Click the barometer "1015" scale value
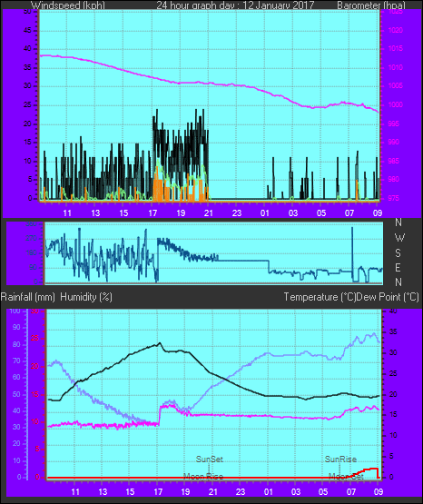The image size is (423, 504). [396, 48]
